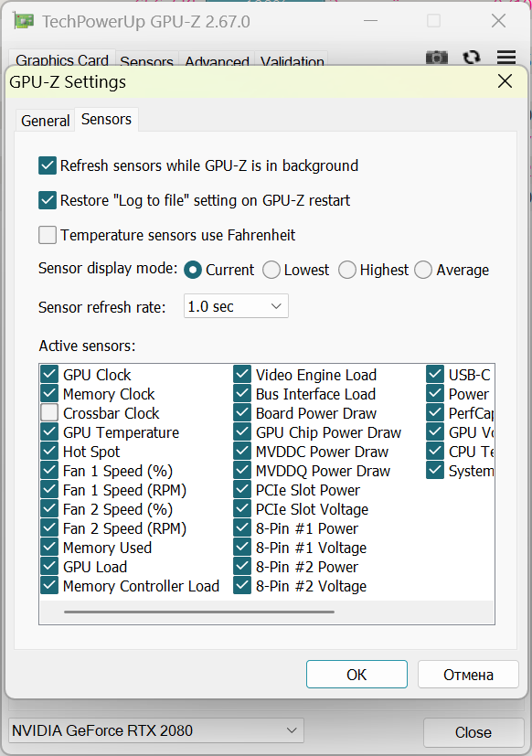532x756 pixels.
Task: Uncheck the Video Engine Load sensor
Action: [x=242, y=374]
